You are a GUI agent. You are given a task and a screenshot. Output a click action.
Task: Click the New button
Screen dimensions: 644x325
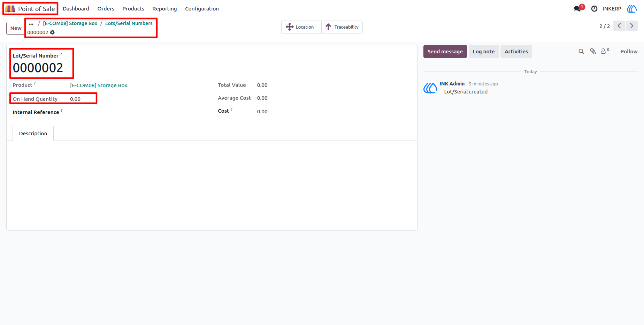point(16,28)
